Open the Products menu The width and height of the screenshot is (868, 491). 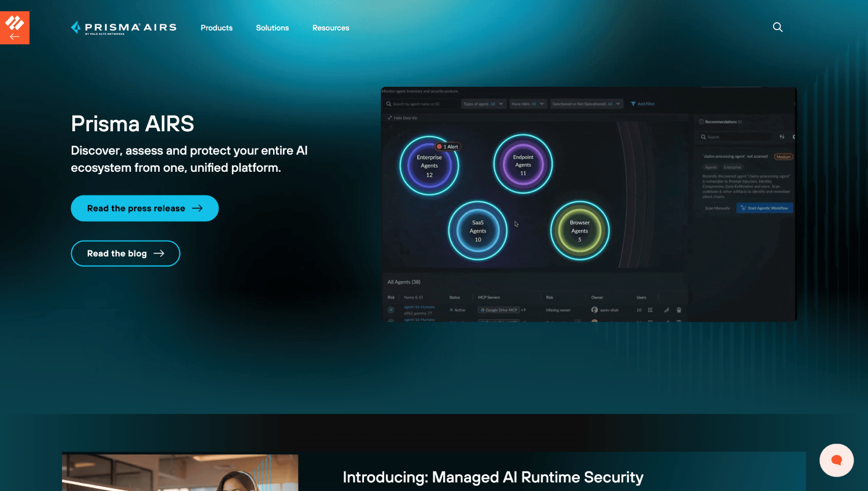(216, 28)
